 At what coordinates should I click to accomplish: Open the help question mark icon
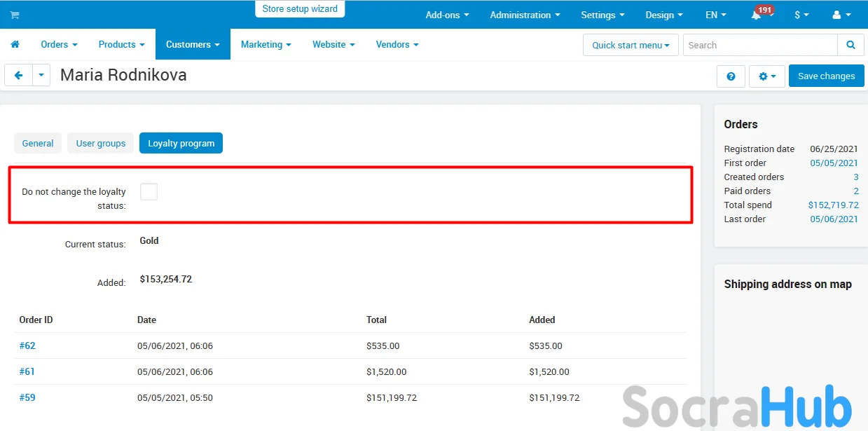click(731, 76)
